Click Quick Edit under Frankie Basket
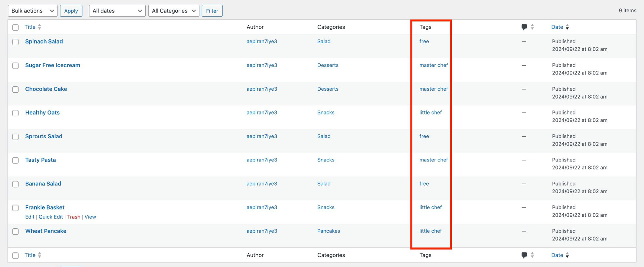644x267 pixels. (x=51, y=217)
